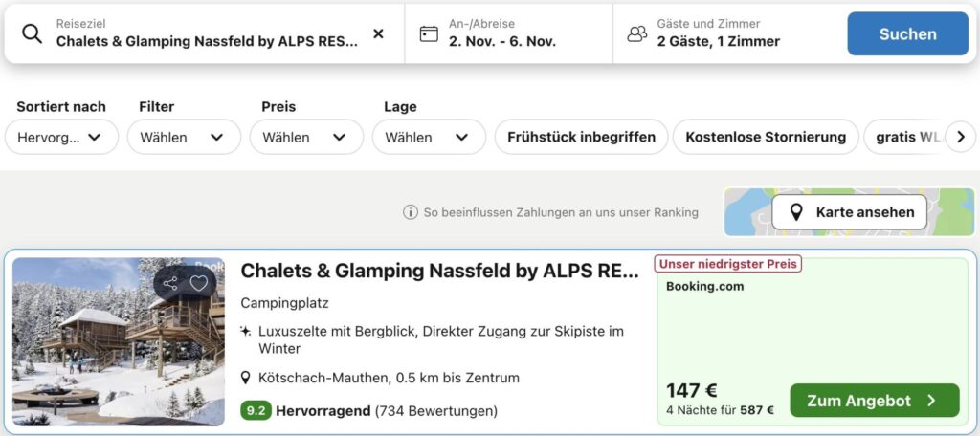Click the info icon about ranking payments
This screenshot has width=980, height=436.
coord(411,212)
